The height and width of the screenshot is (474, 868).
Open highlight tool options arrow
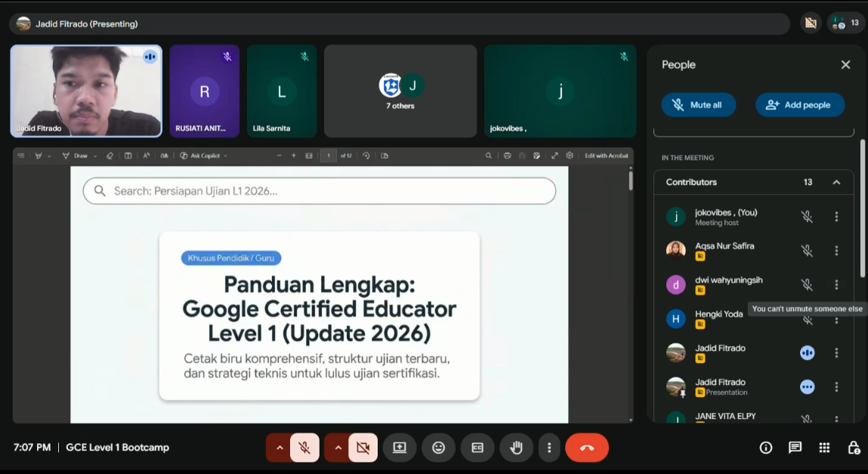coord(49,156)
